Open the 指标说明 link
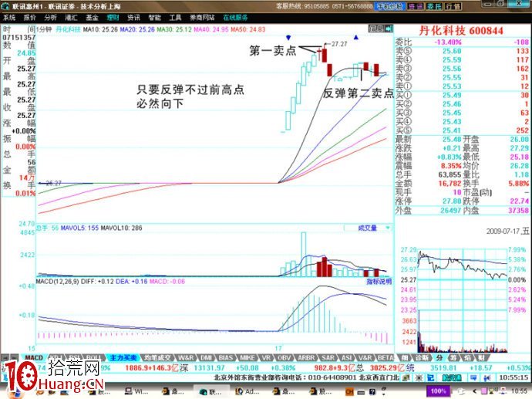 379,282
